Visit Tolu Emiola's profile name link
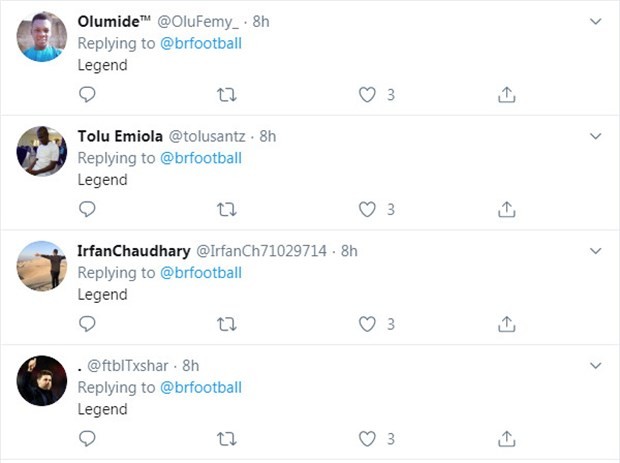 point(120,136)
